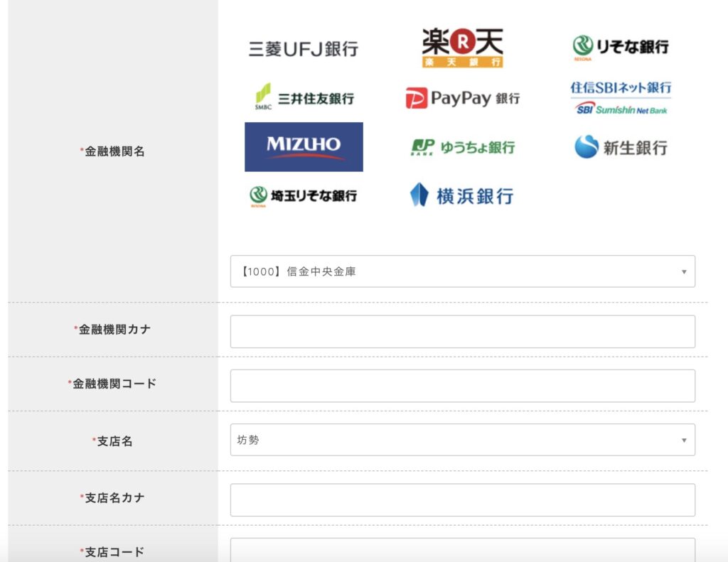
Task: Click the 金融機関カナ field label
Action: point(113,330)
